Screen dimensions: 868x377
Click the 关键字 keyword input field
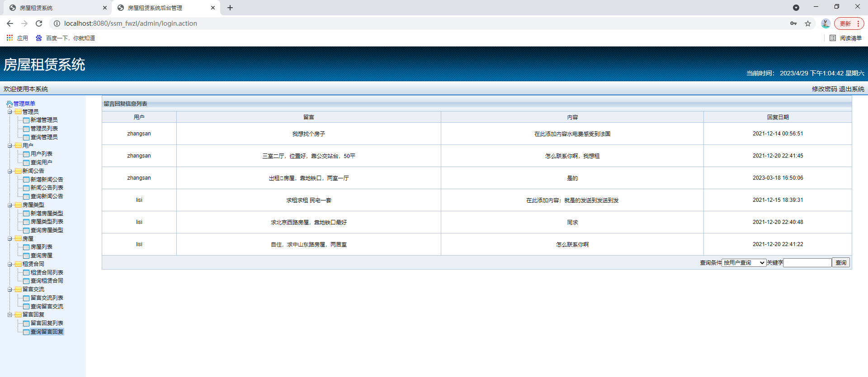[807, 263]
